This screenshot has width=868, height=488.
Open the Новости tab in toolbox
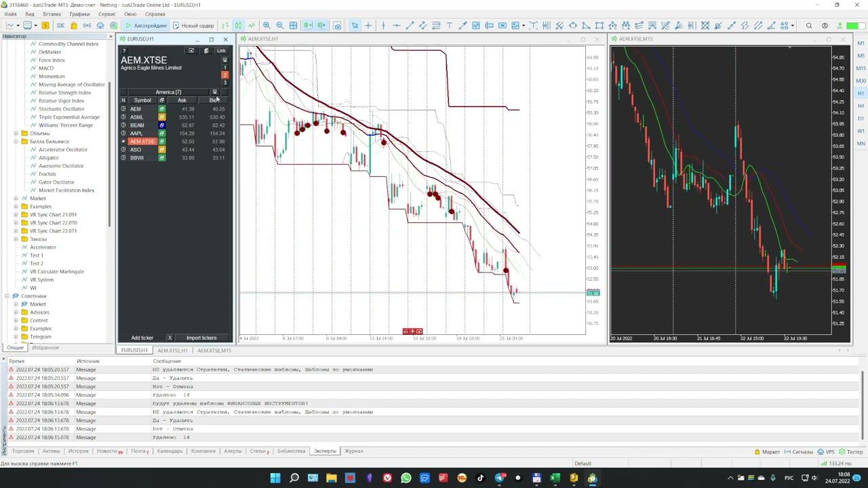(109, 451)
